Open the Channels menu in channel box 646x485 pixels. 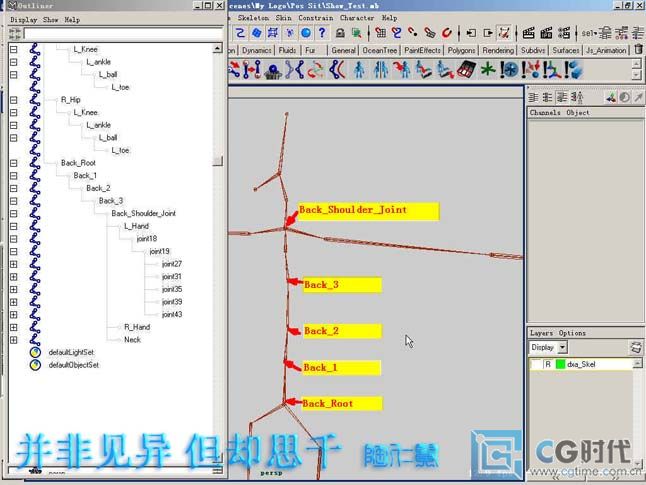coord(545,112)
